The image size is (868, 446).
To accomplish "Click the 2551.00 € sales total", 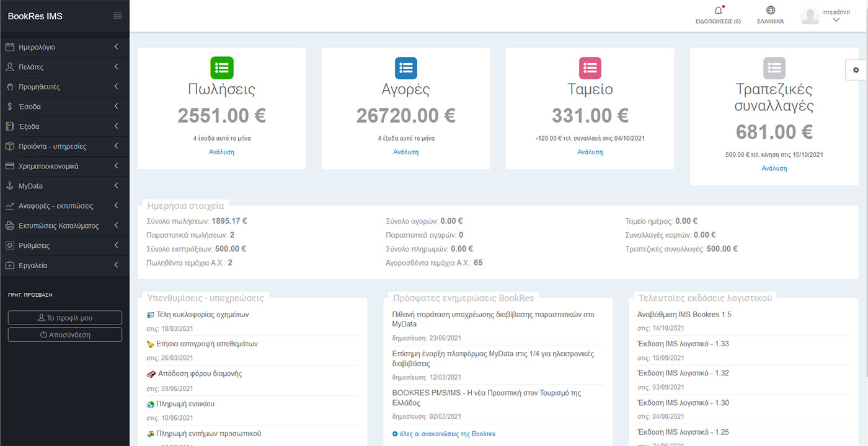I will (x=221, y=116).
